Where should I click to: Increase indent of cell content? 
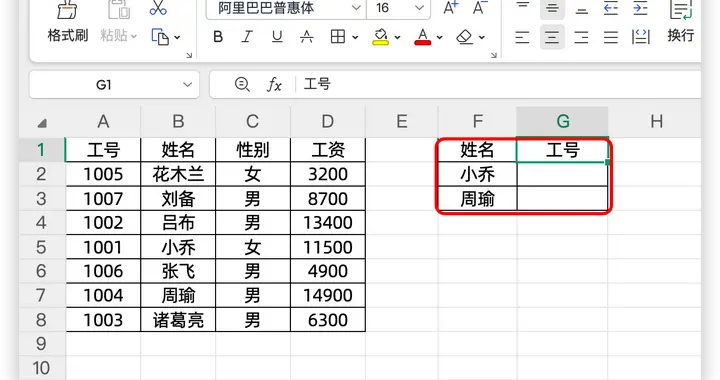click(640, 8)
